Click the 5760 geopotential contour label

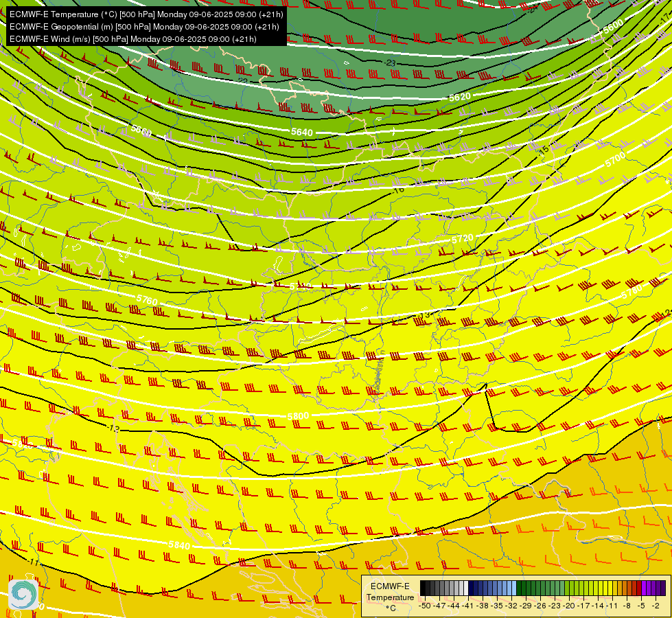point(147,299)
